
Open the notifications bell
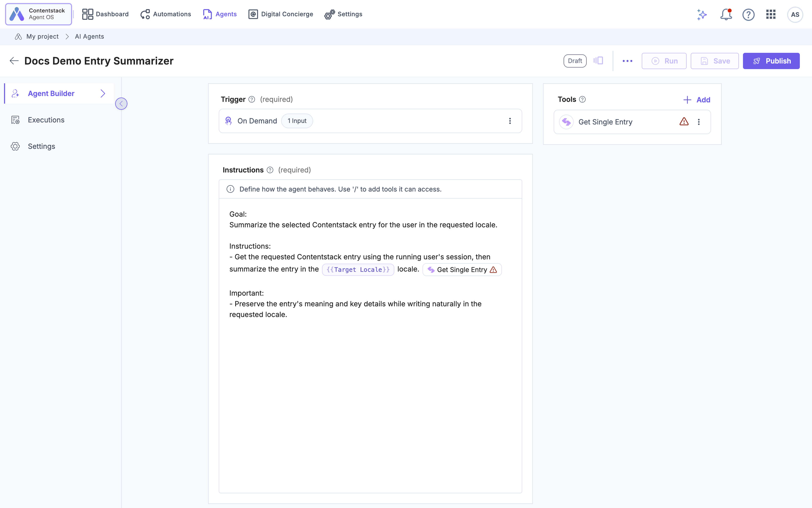click(726, 14)
